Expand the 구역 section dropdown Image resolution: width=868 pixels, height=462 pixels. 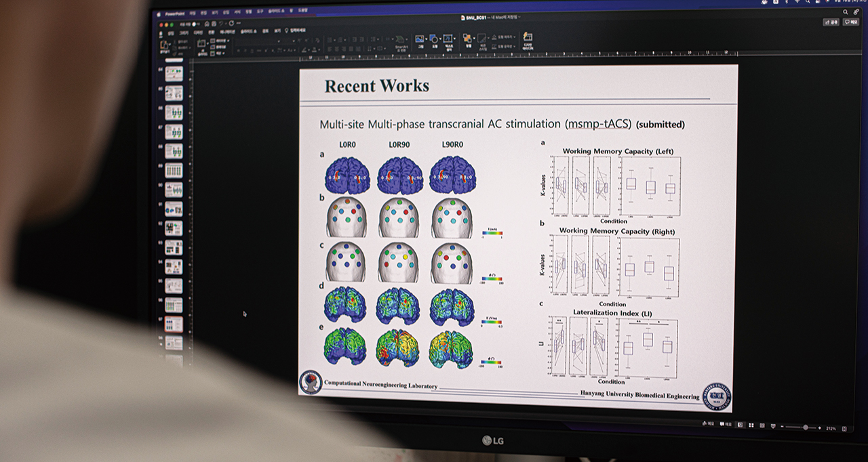click(x=218, y=54)
